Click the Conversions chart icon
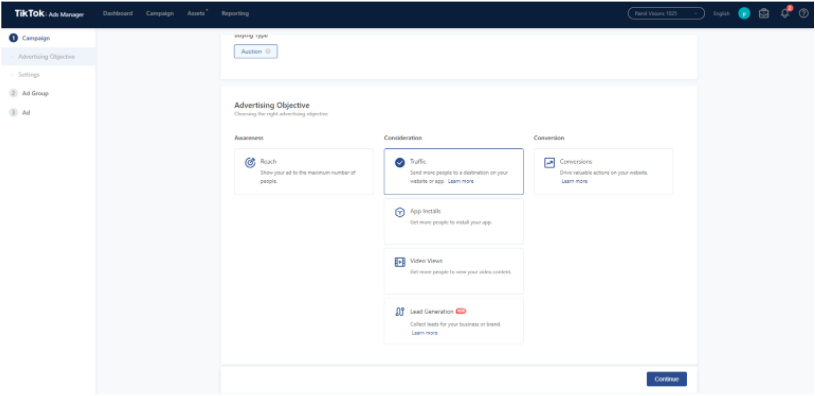The height and width of the screenshot is (396, 815). pos(549,163)
